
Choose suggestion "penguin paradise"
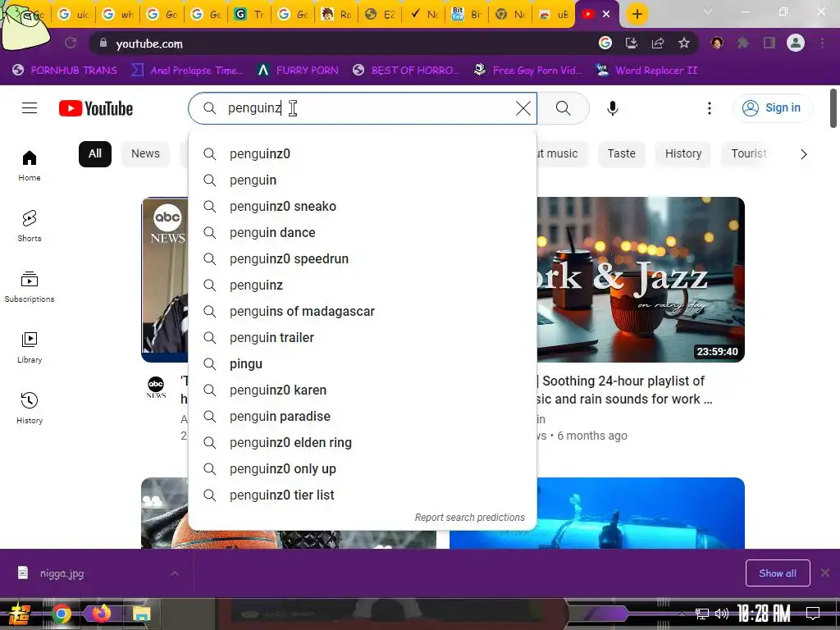pos(363,416)
